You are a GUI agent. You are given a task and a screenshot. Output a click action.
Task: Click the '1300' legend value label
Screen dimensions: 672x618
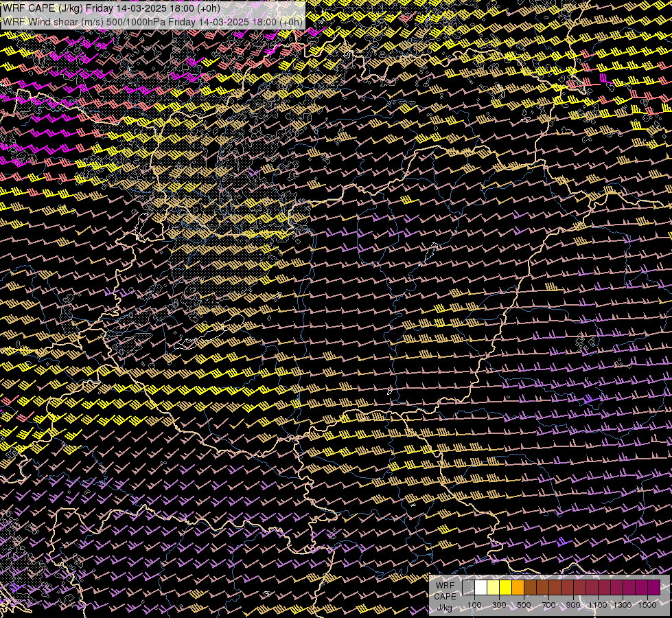[623, 605]
